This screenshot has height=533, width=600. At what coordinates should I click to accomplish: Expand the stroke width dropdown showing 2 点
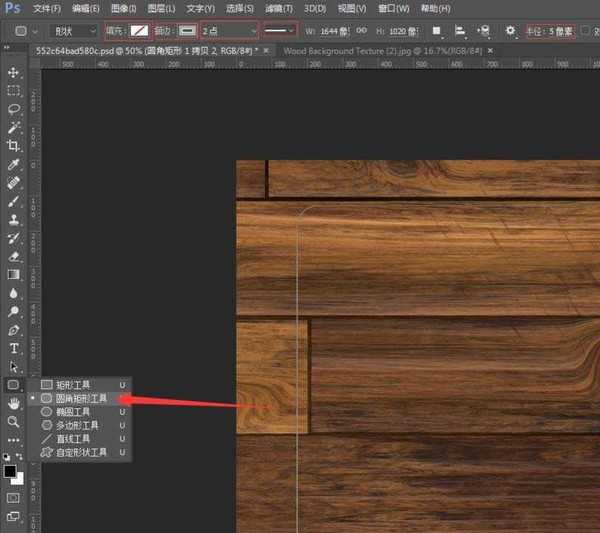[x=229, y=31]
